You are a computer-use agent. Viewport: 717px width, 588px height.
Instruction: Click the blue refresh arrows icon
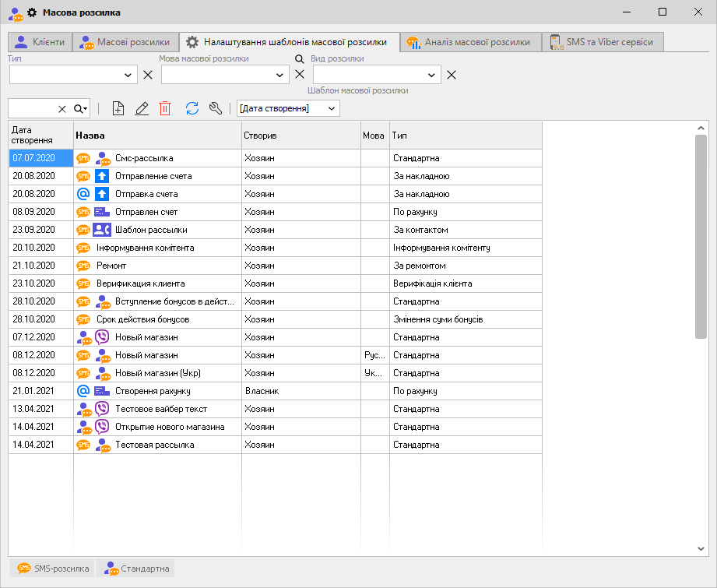point(192,109)
